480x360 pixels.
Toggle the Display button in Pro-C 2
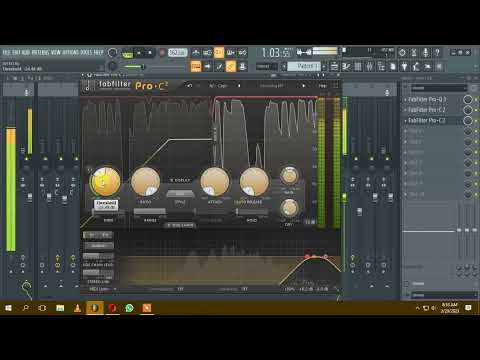[180, 180]
